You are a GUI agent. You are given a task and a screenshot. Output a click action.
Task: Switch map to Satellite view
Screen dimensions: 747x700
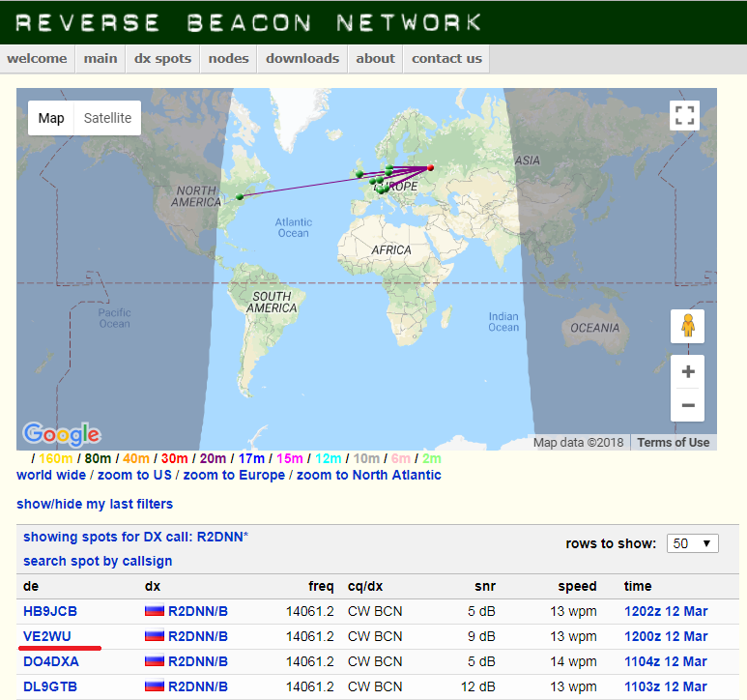click(107, 118)
